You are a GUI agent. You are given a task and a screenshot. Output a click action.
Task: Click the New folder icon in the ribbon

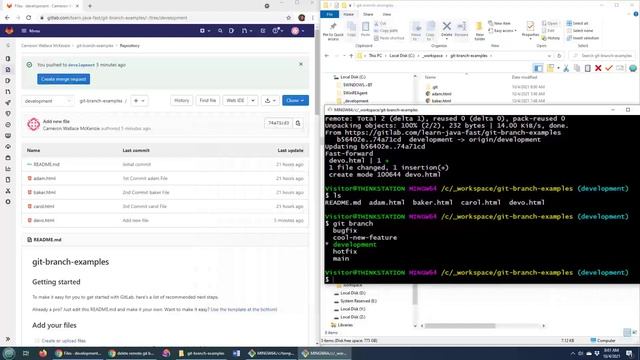480,31
